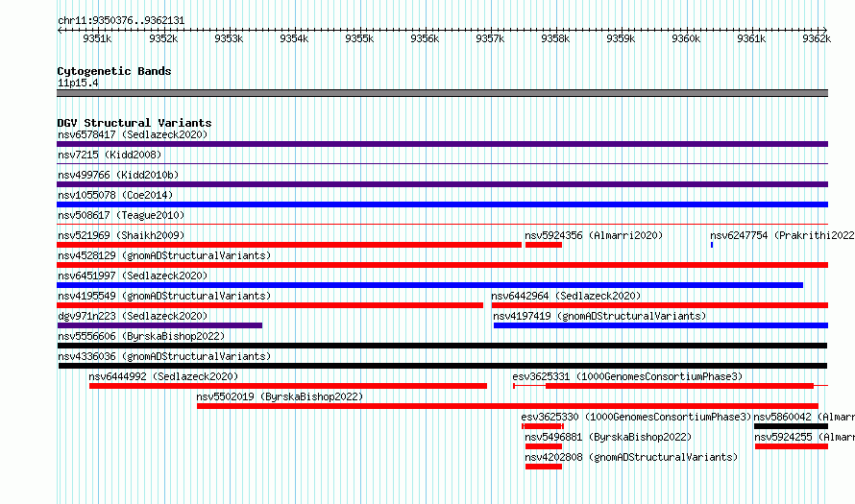Click the purple dgv971n223 variant bar
This screenshot has height=504, width=855.
(x=159, y=325)
